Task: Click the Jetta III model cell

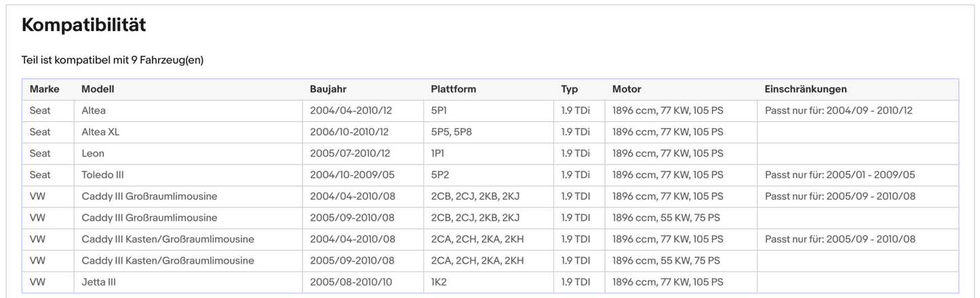Action: point(98,282)
